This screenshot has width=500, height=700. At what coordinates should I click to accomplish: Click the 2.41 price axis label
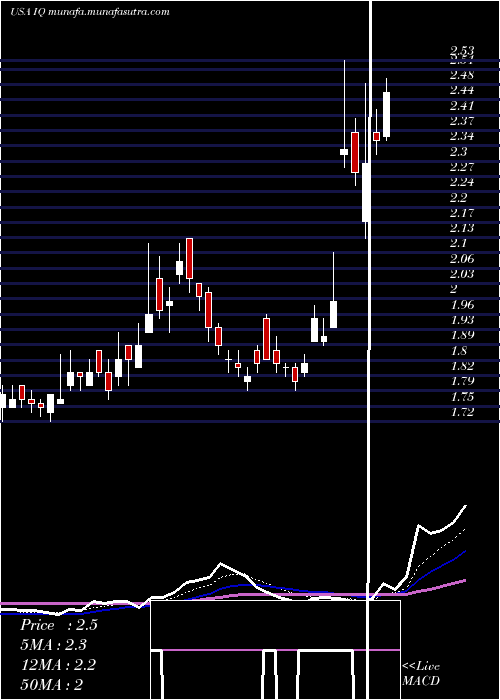click(462, 106)
